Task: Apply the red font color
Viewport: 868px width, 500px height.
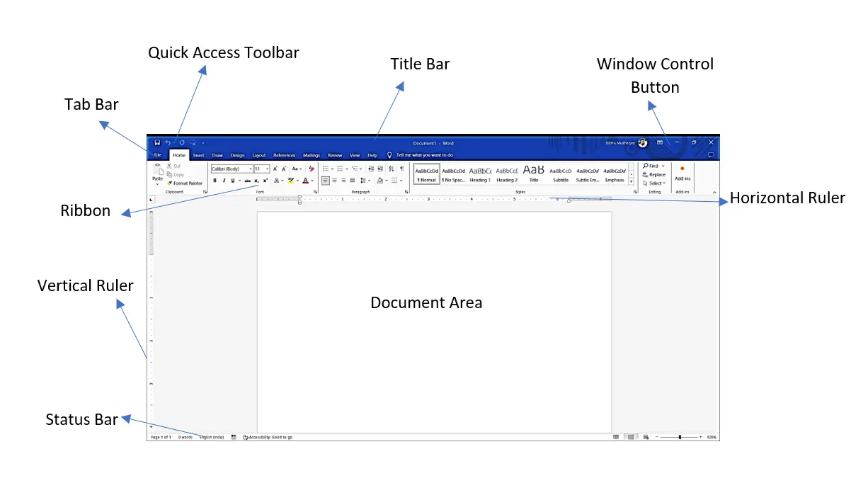Action: (305, 181)
